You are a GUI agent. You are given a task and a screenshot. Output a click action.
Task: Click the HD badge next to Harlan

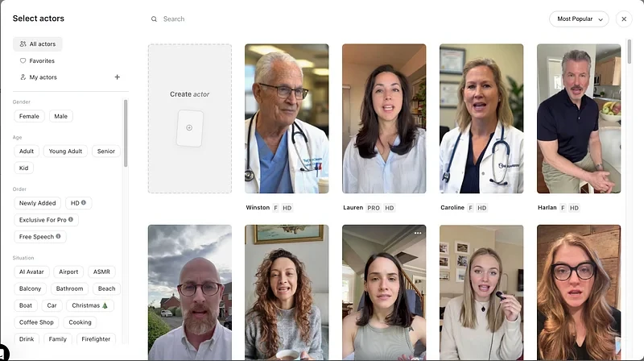point(574,208)
